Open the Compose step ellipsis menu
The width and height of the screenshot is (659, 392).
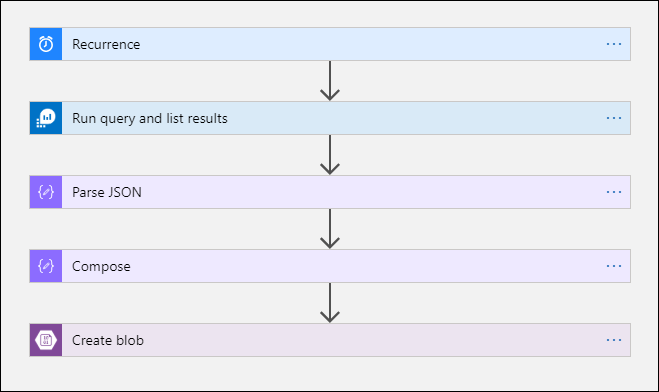coord(614,266)
